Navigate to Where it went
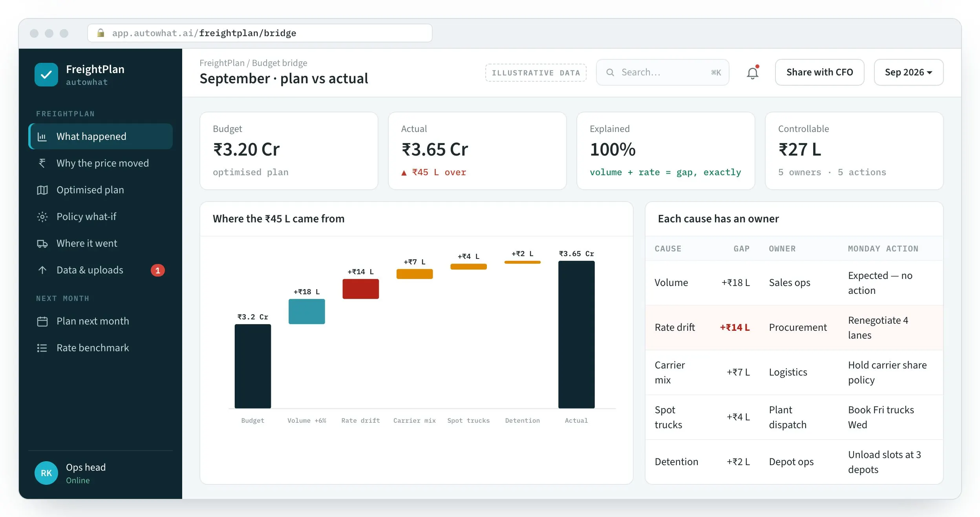980x517 pixels. pyautogui.click(x=101, y=243)
